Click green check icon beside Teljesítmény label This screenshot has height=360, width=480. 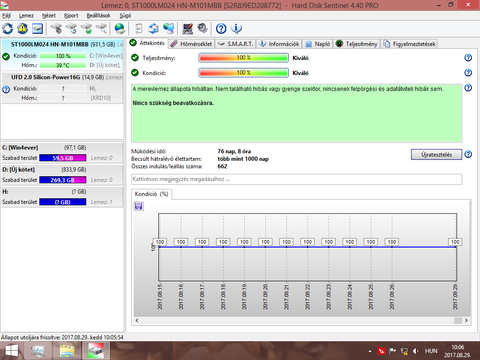pos(135,58)
